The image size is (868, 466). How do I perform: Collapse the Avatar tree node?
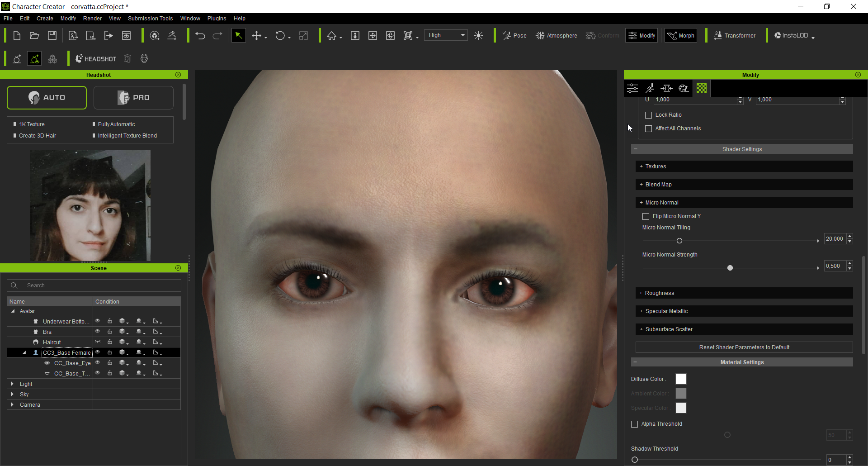[13, 311]
